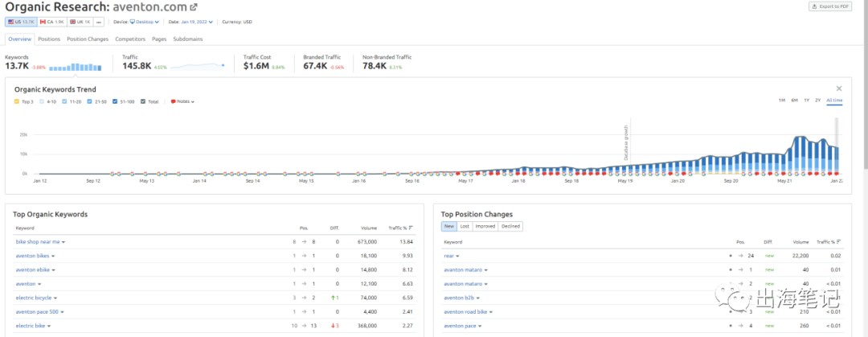Click the desktop monitor icon next to Device
Viewport: 868px width, 337px height.
133,22
